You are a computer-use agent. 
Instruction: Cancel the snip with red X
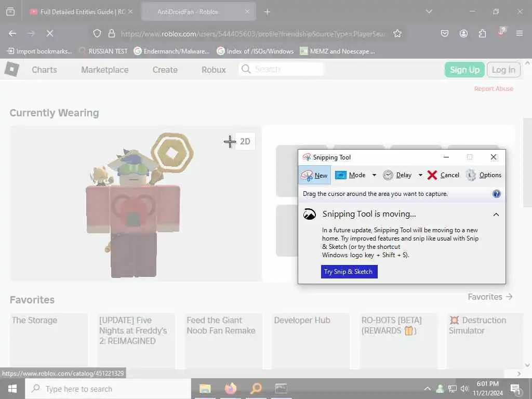click(443, 175)
